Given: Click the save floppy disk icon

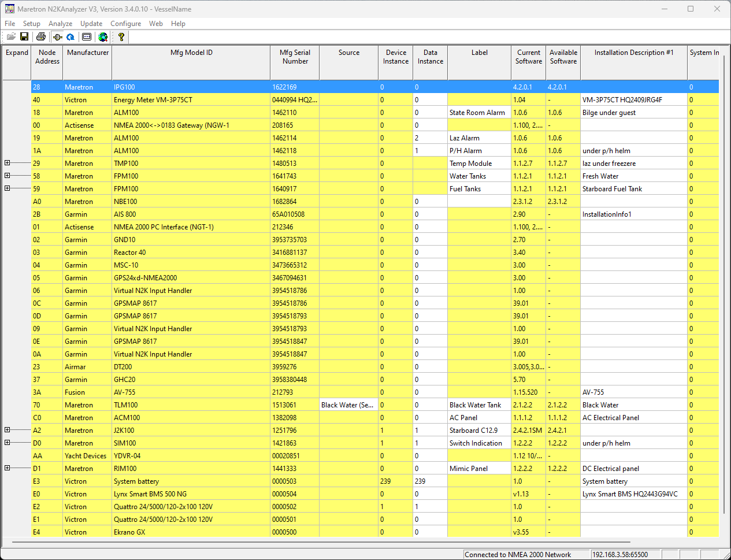Looking at the screenshot, I should 24,37.
